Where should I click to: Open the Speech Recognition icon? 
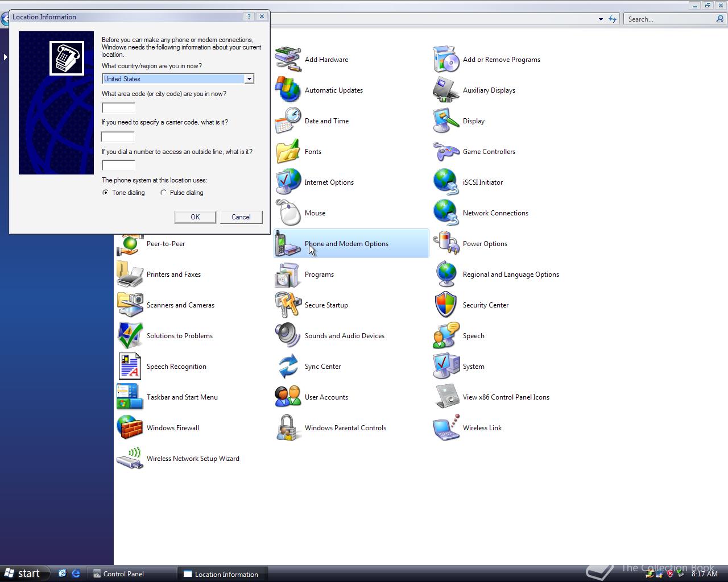(130, 366)
